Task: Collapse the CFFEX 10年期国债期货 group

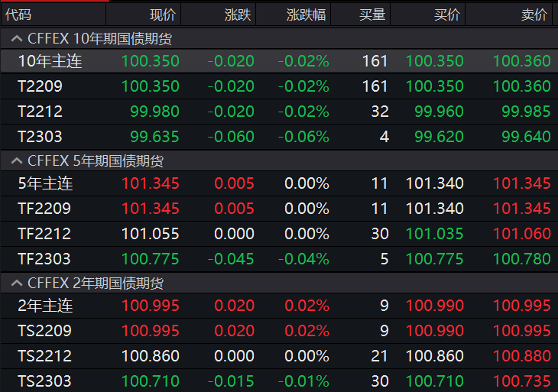Action: click(15, 38)
